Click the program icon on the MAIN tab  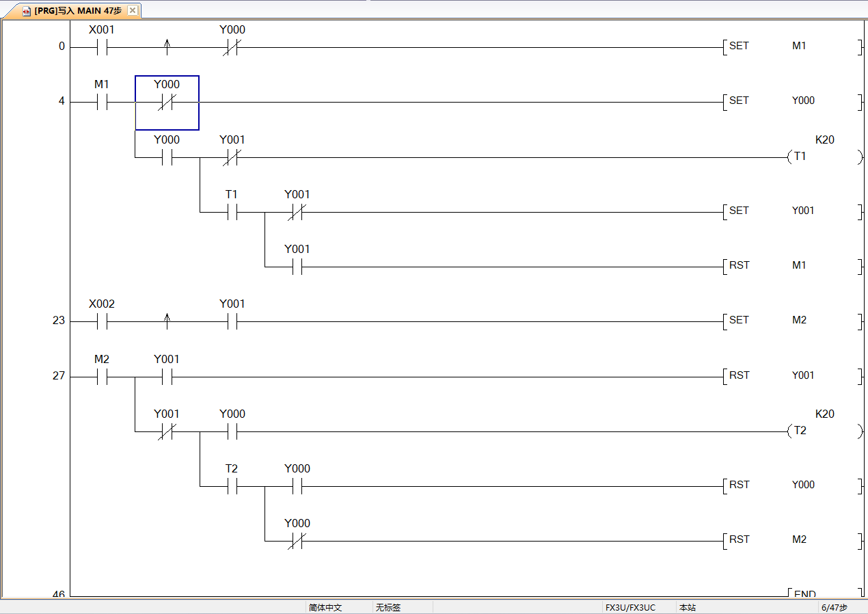click(27, 11)
